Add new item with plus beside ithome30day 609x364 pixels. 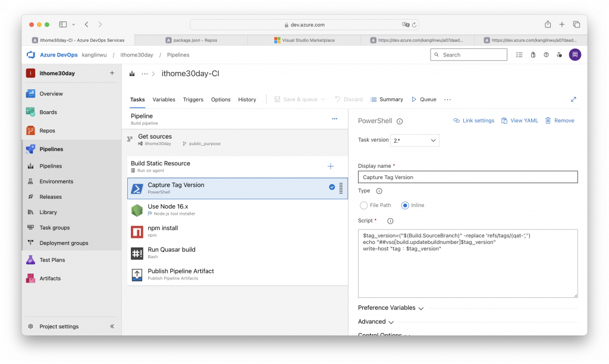coord(112,73)
